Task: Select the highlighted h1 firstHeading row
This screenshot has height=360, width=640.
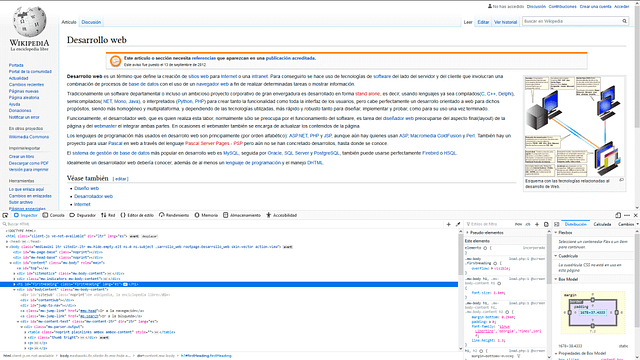Action: coord(229,284)
